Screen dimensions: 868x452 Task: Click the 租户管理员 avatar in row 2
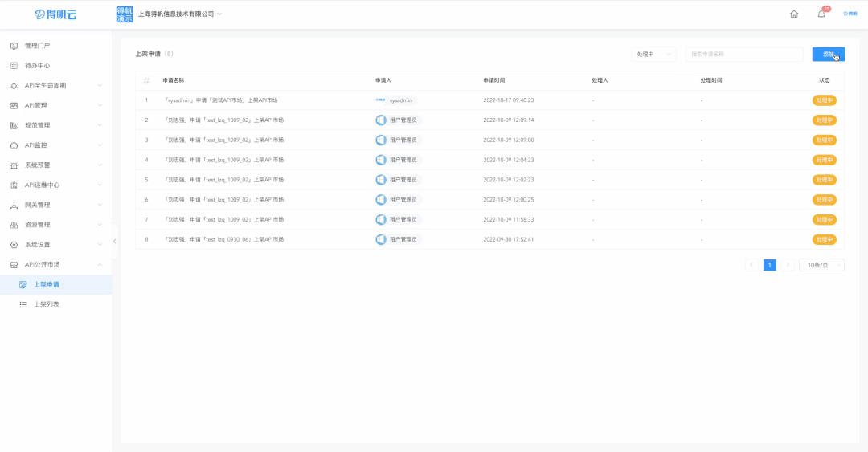point(381,120)
